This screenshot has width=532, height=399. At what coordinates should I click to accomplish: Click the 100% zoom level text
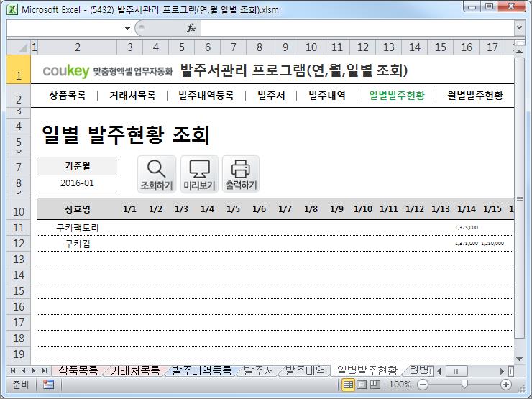point(400,385)
